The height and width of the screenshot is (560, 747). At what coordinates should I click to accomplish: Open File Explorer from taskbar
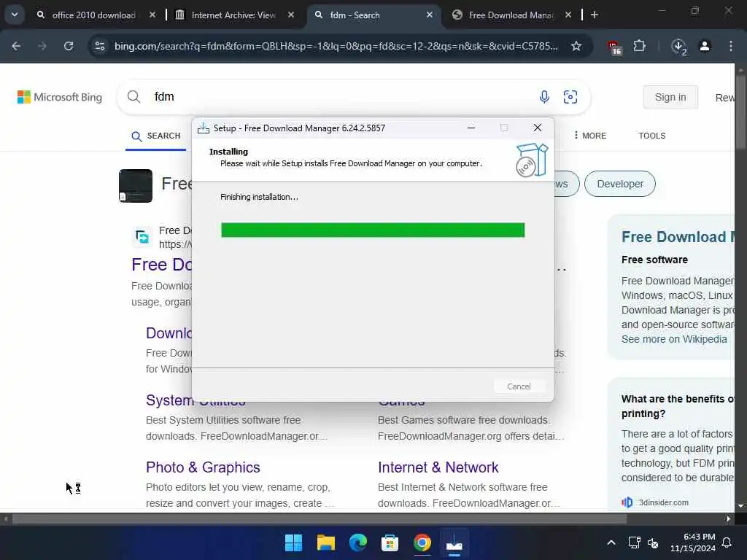[326, 542]
